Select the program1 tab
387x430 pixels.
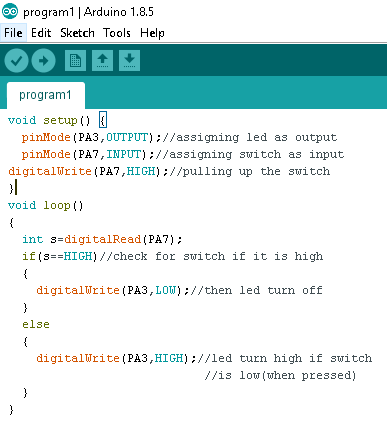[x=46, y=95]
